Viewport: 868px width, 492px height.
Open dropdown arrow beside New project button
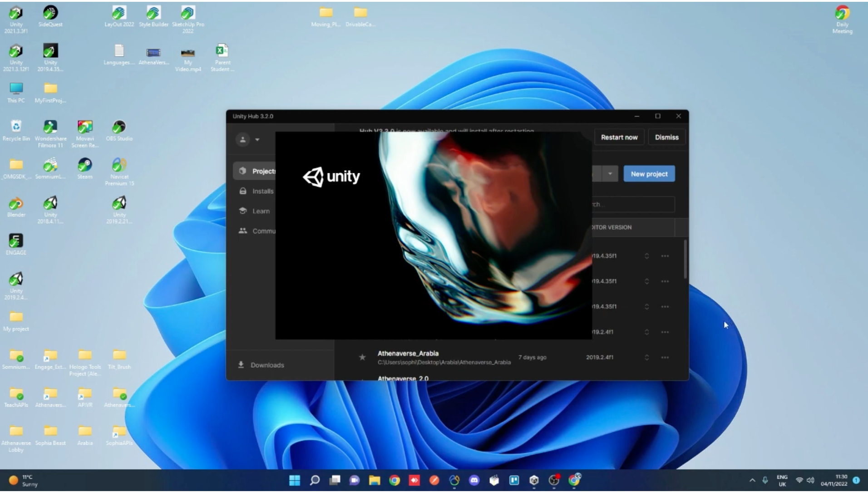(610, 174)
